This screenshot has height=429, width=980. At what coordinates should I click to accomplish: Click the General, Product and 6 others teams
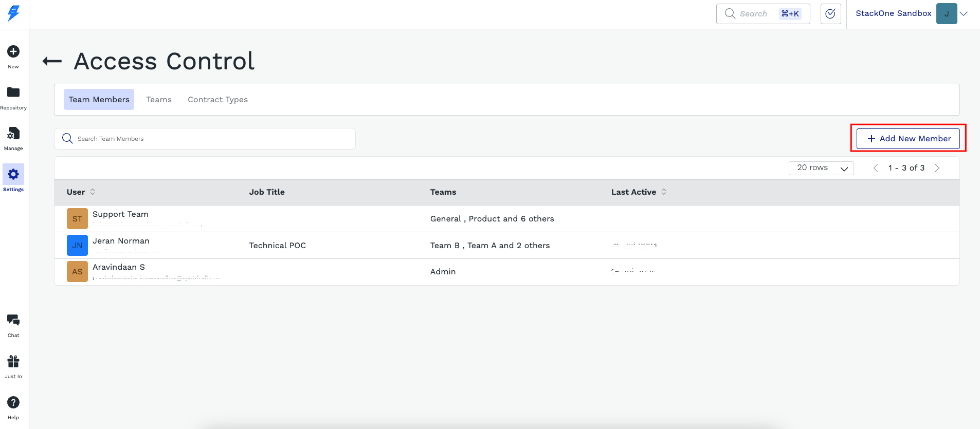492,219
